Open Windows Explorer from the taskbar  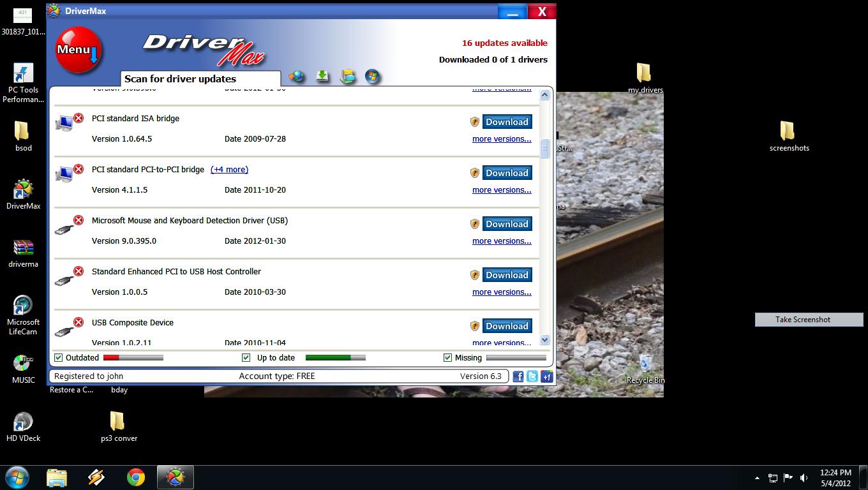(x=57, y=477)
